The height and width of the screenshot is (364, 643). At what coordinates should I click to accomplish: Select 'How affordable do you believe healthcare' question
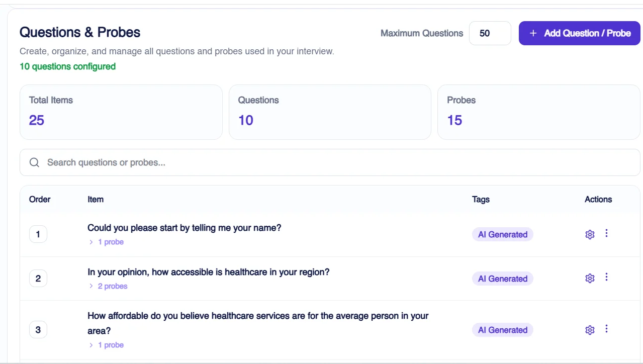tap(258, 323)
